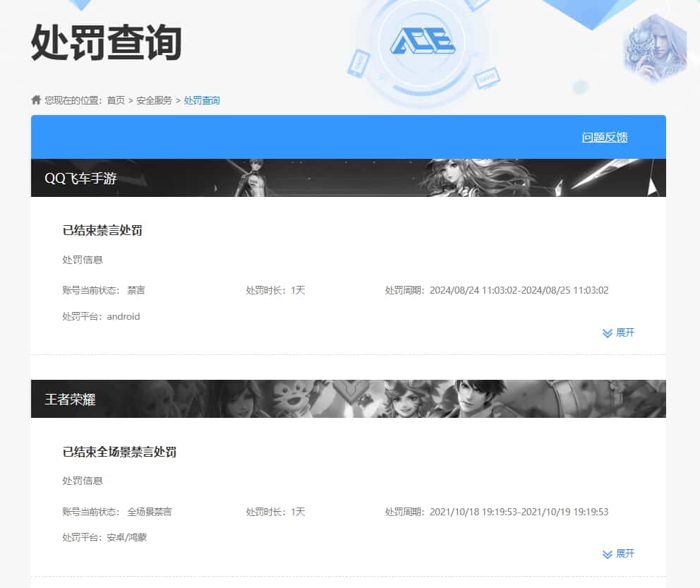Click the QQ飞车手游 game banner title

point(81,178)
